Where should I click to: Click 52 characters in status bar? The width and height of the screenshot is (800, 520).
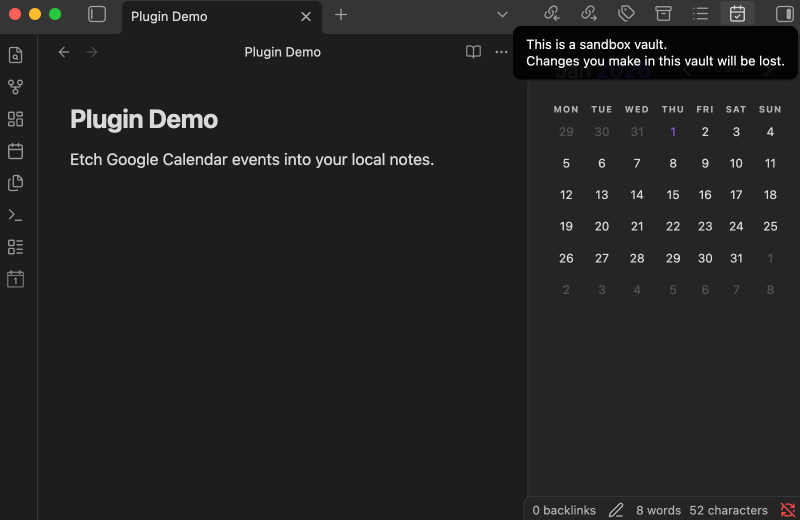728,510
